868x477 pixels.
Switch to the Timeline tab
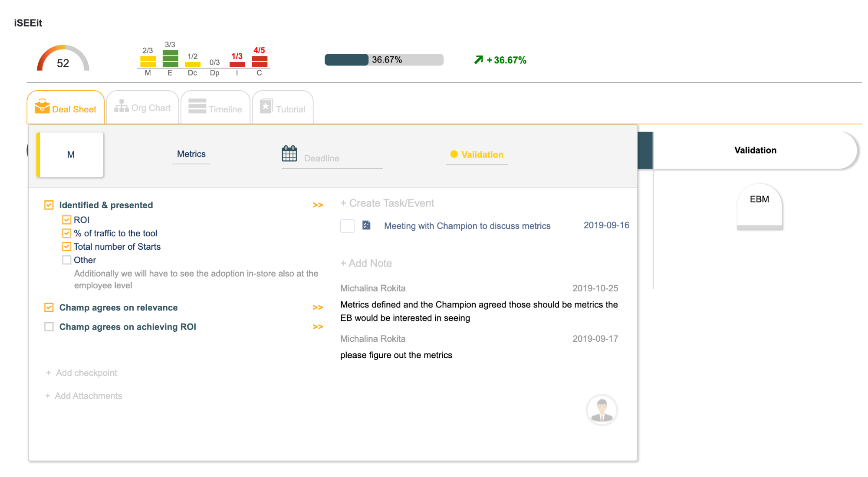pyautogui.click(x=215, y=108)
